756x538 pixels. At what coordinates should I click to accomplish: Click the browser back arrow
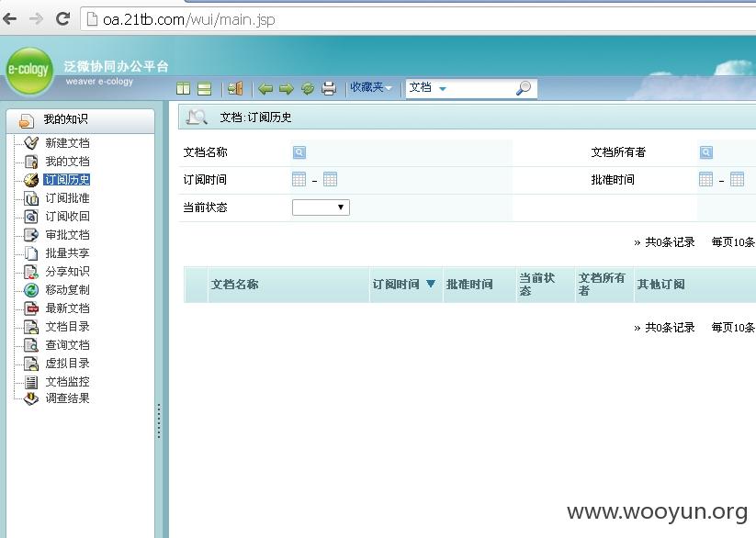coord(9,19)
